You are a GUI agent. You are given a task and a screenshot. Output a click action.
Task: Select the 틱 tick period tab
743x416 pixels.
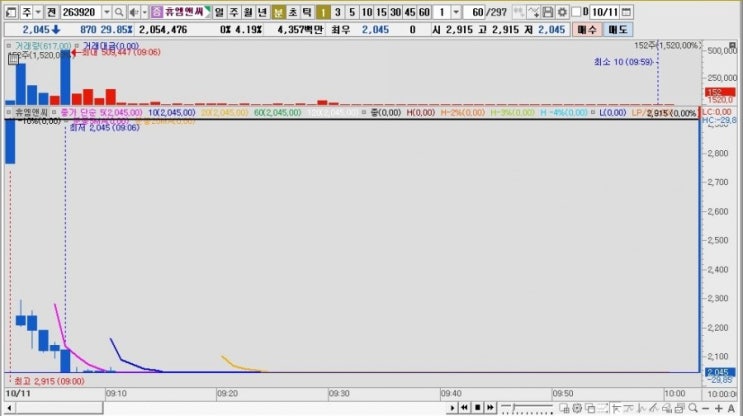(307, 12)
